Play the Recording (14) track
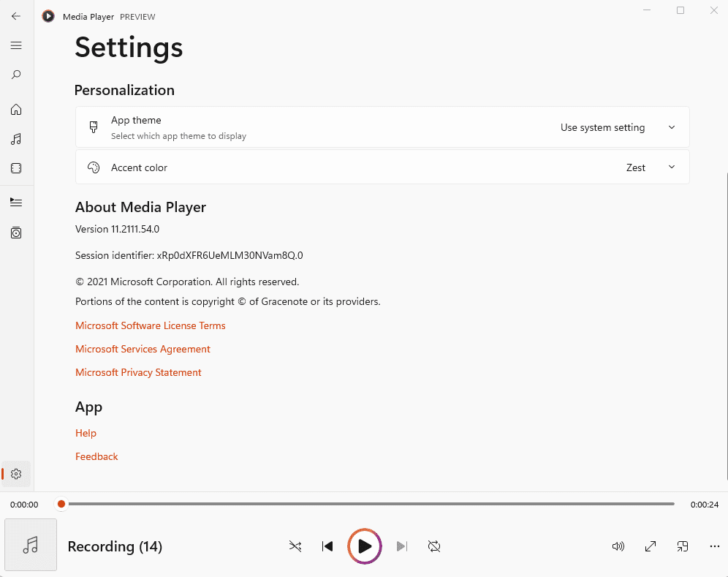The image size is (728, 577). 365,546
